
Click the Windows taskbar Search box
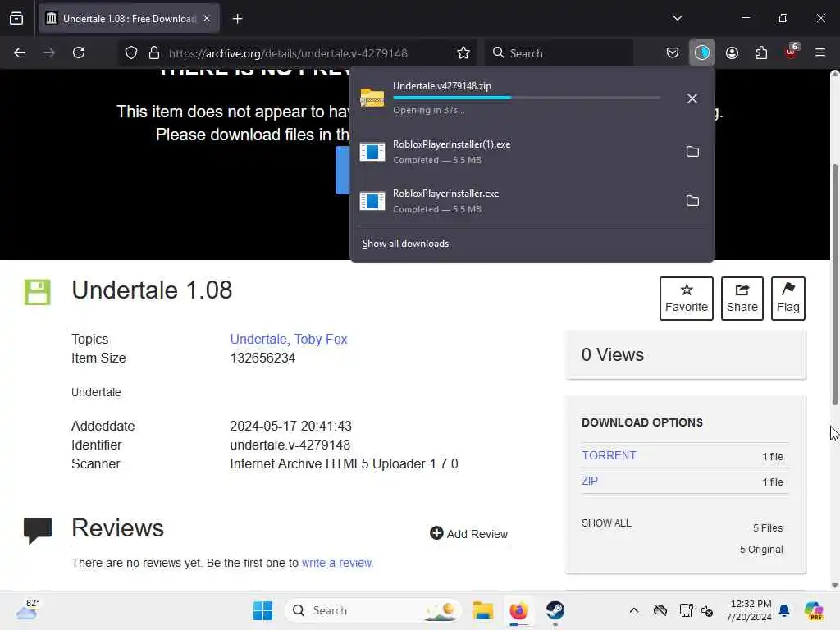point(373,610)
